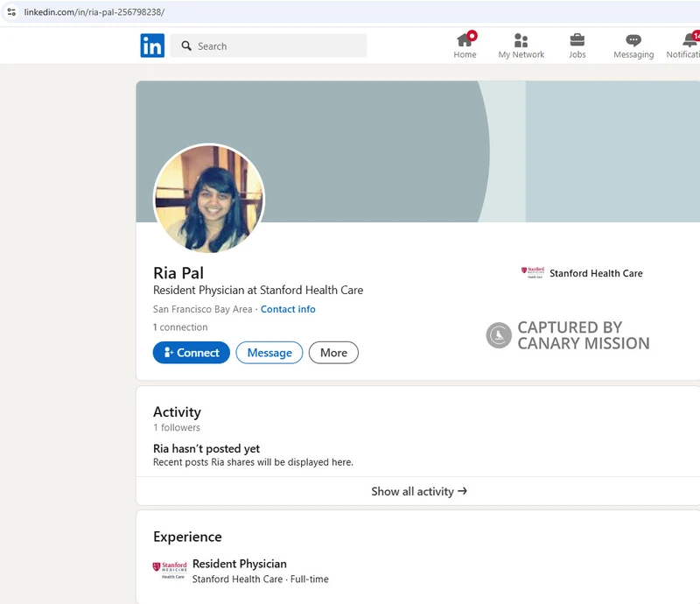Click the Activity section heading

(178, 412)
